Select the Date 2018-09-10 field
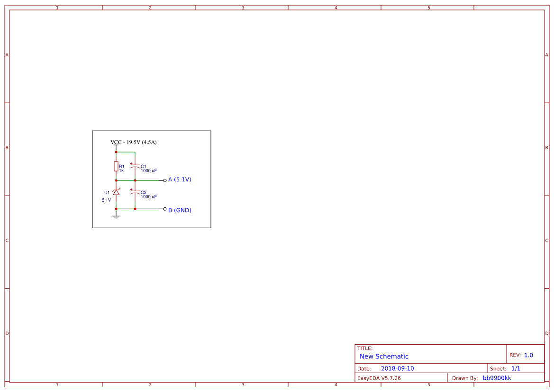The image size is (554, 392). (x=398, y=368)
